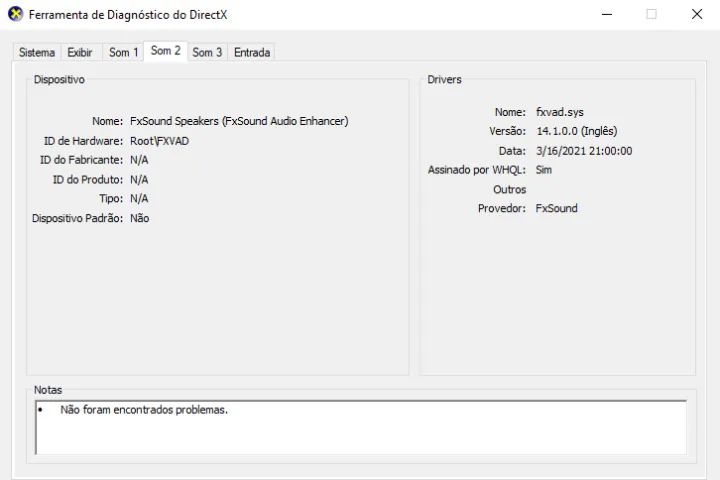
Task: Click the window title 'Ferramenta de Diagnóstico do DirectX'
Action: 128,15
